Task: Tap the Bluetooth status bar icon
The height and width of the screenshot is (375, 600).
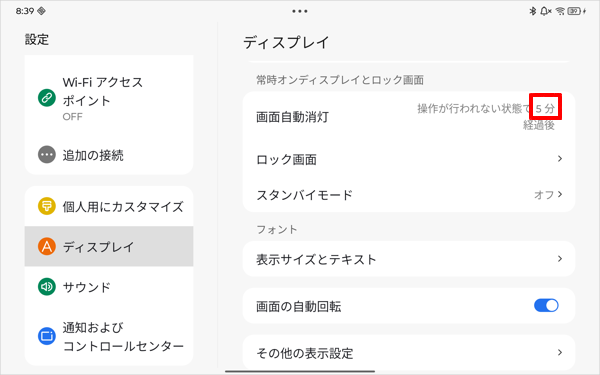Action: pos(533,11)
